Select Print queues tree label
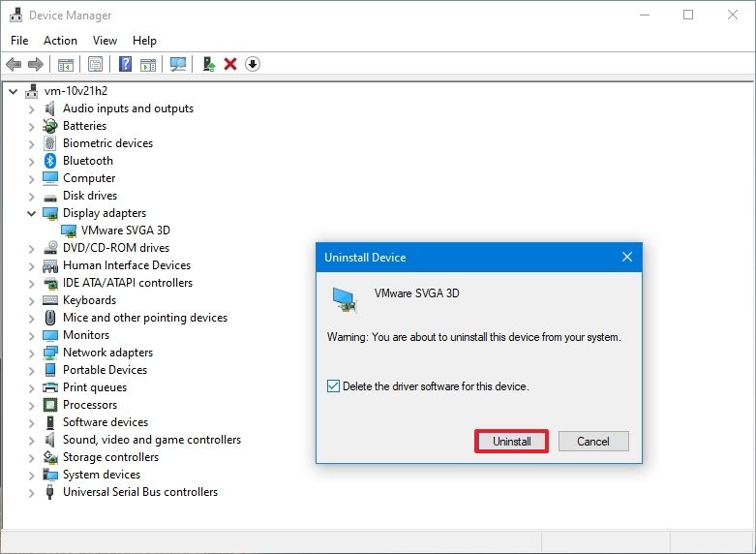The width and height of the screenshot is (756, 554). point(95,387)
